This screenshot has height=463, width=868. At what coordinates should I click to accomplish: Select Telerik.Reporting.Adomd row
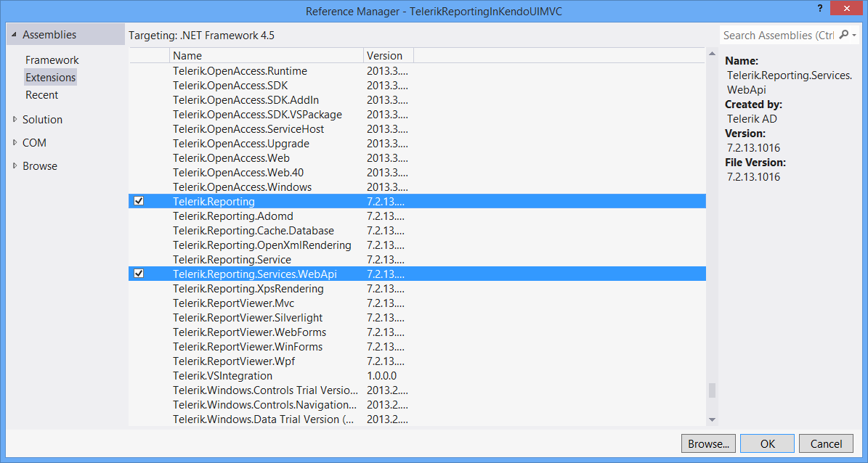coord(417,216)
